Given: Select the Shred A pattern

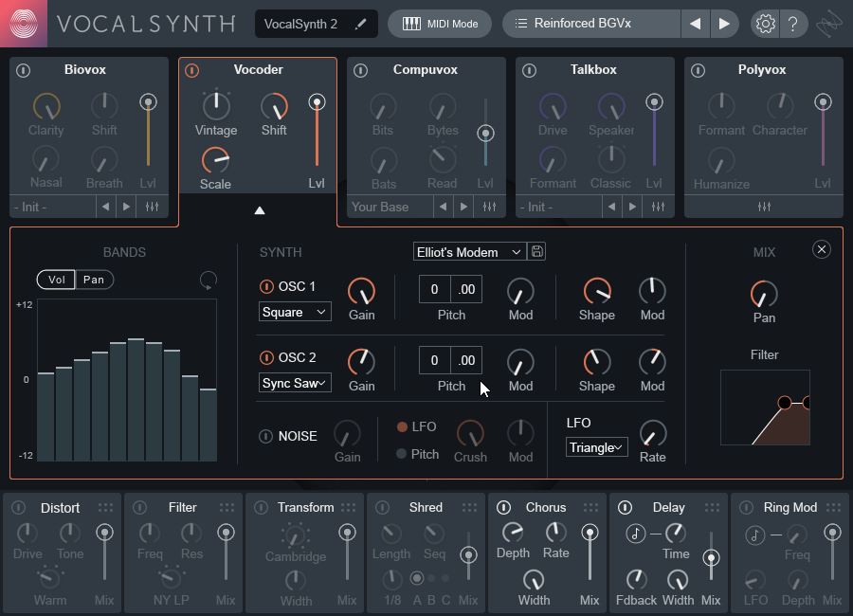Looking at the screenshot, I should [417, 578].
